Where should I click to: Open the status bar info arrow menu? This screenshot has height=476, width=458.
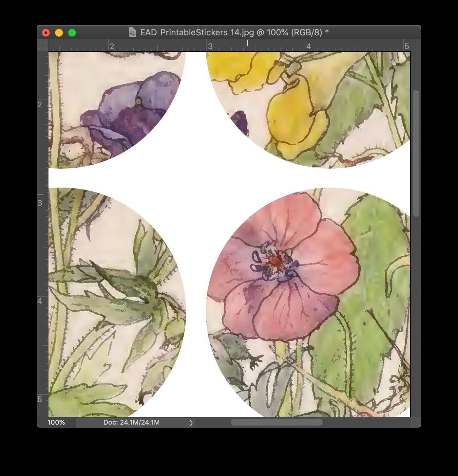(191, 423)
